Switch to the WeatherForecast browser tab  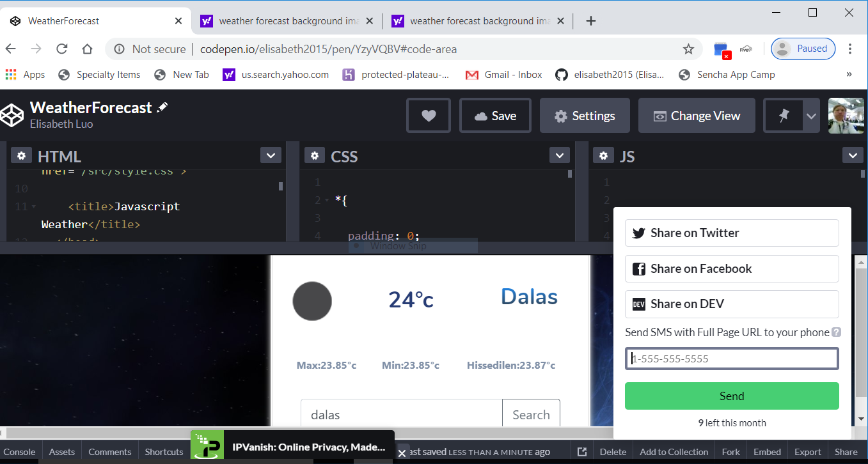(96, 21)
